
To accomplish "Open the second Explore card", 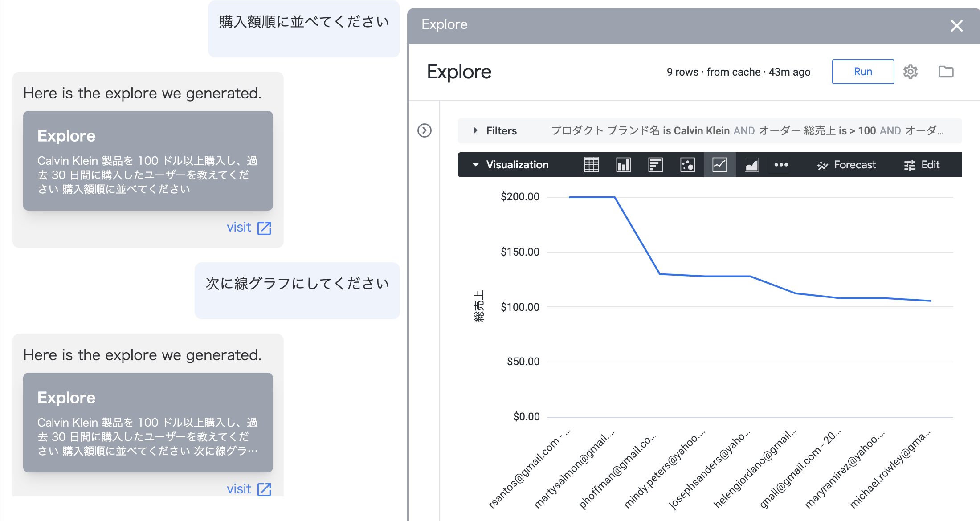I will (x=148, y=423).
